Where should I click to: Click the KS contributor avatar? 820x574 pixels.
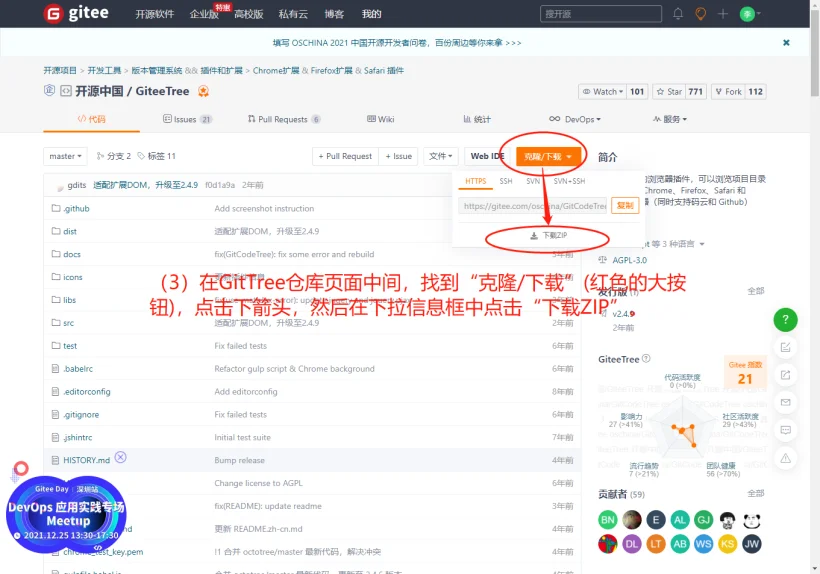point(727,544)
